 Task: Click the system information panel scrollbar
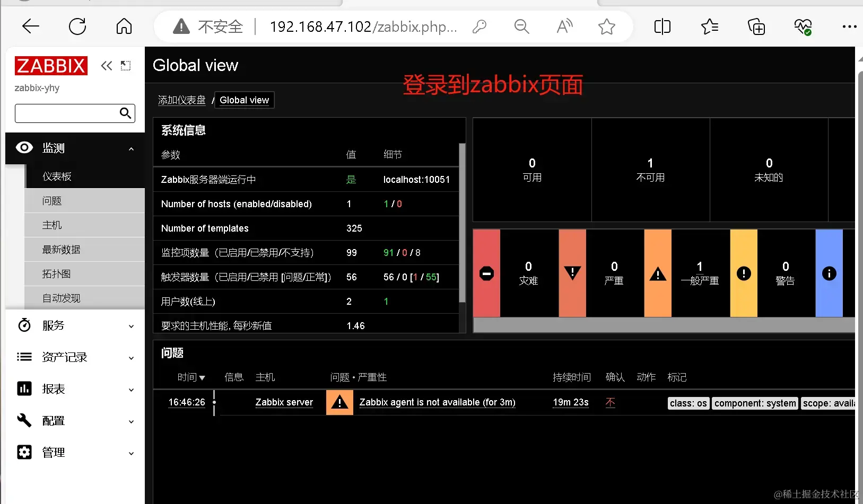[x=462, y=223]
